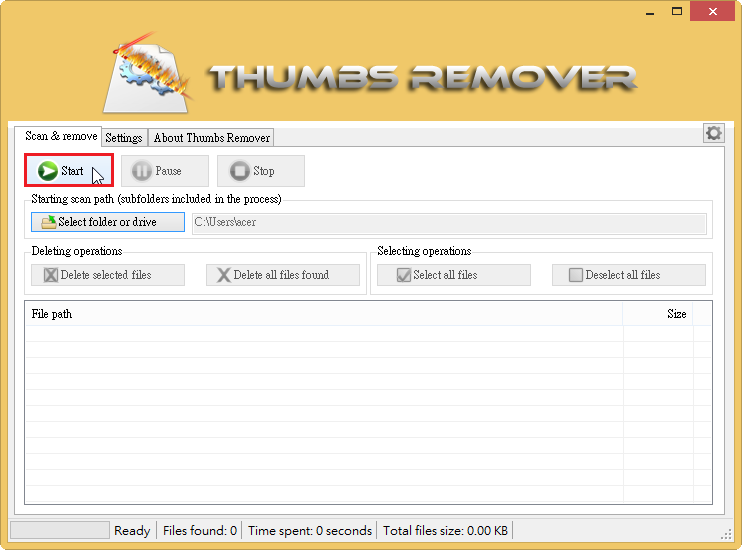The width and height of the screenshot is (742, 550).
Task: Click the green Start play icon
Action: 47,171
